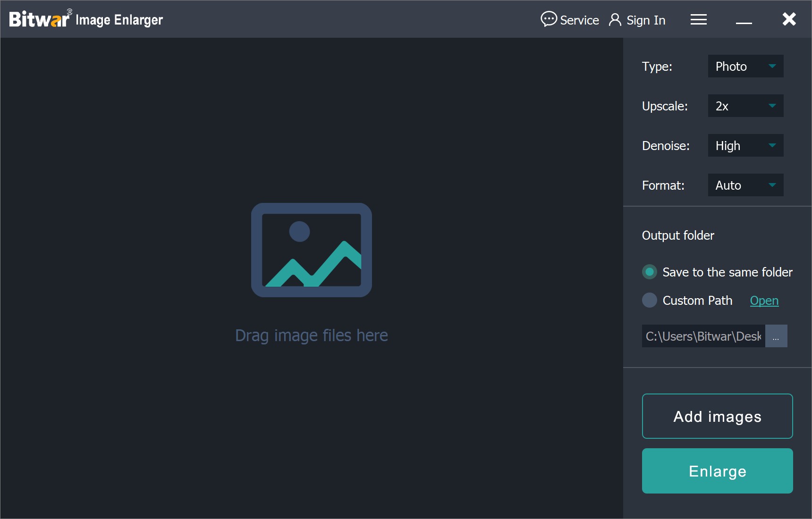Click the browse ellipsis button beside path
The width and height of the screenshot is (812, 519).
pos(776,336)
